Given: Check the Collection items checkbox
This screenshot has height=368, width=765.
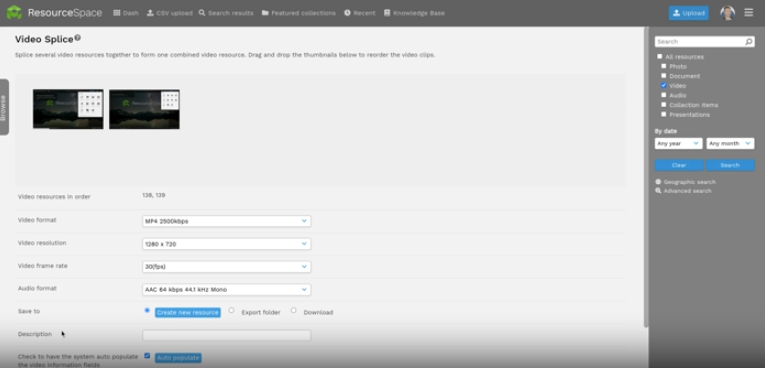Looking at the screenshot, I should coord(664,104).
